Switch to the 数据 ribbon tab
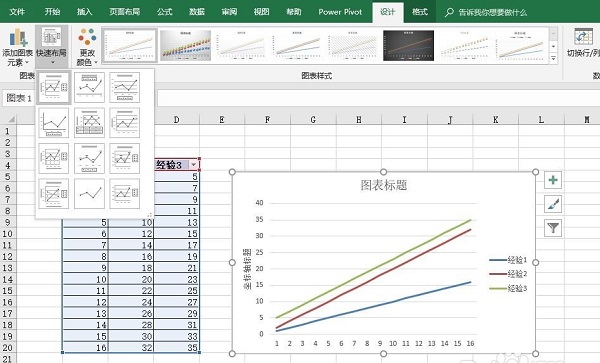 [x=197, y=12]
